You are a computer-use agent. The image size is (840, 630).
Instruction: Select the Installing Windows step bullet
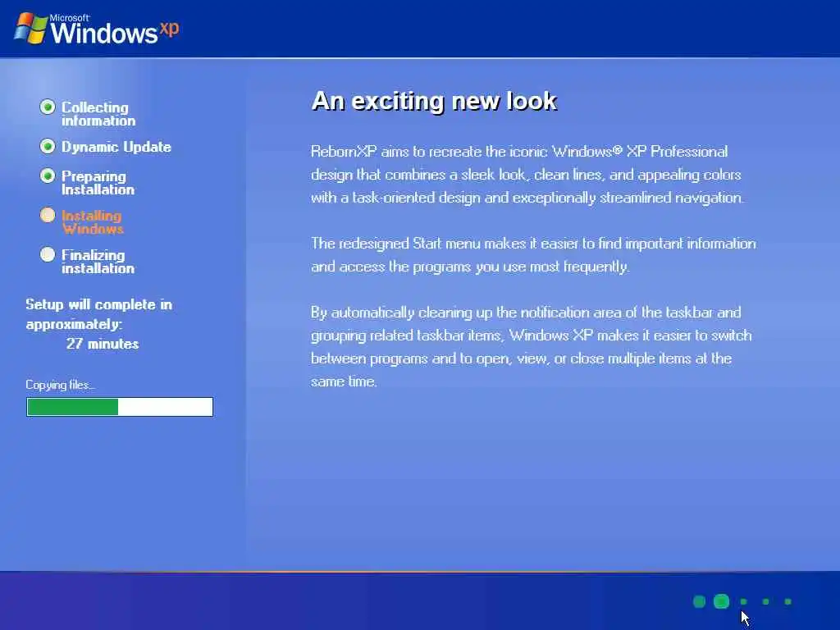click(48, 216)
